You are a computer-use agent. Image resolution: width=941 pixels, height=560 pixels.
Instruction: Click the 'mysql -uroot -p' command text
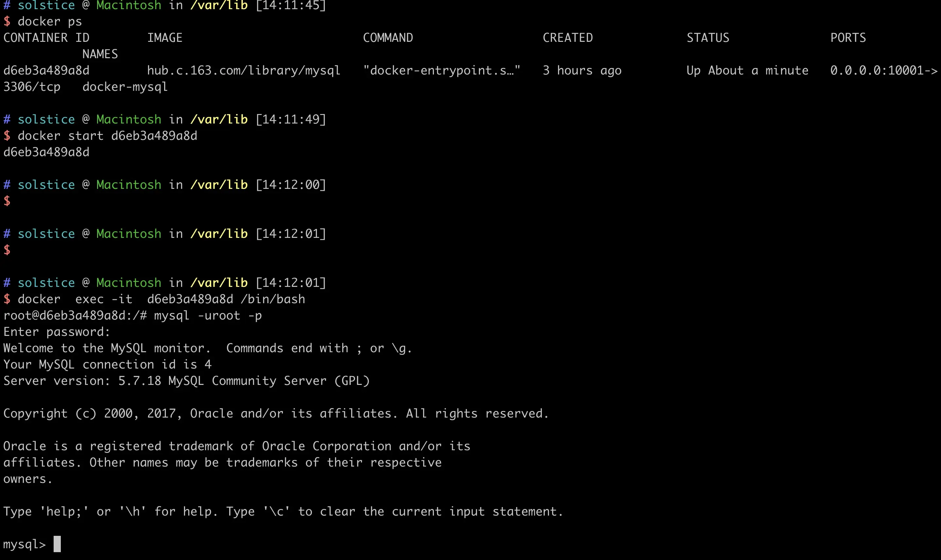pos(208,316)
